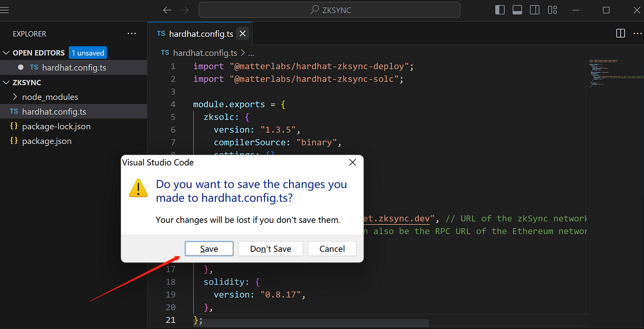This screenshot has width=644, height=329.
Task: Collapse the ZKSYNC folder section
Action: (6, 82)
